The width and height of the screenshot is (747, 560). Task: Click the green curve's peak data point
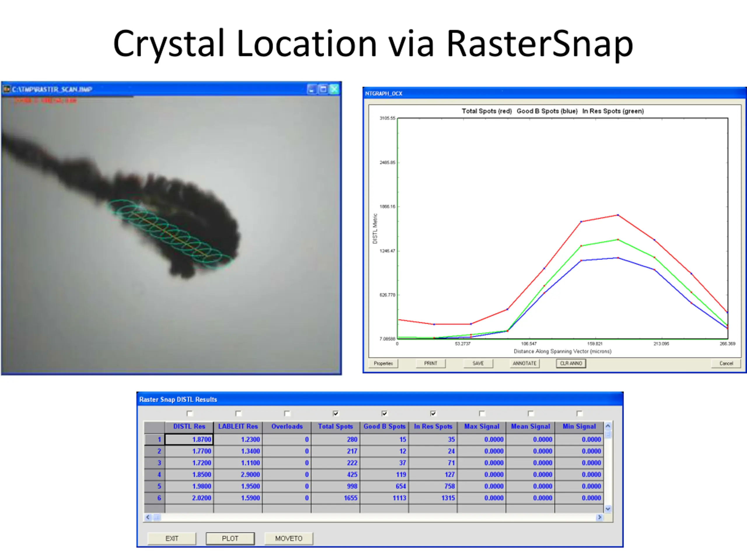coord(618,240)
